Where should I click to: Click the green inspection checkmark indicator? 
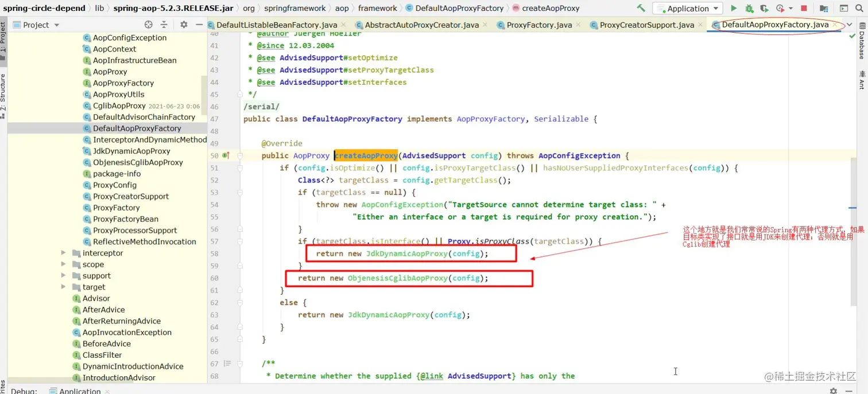tap(852, 36)
